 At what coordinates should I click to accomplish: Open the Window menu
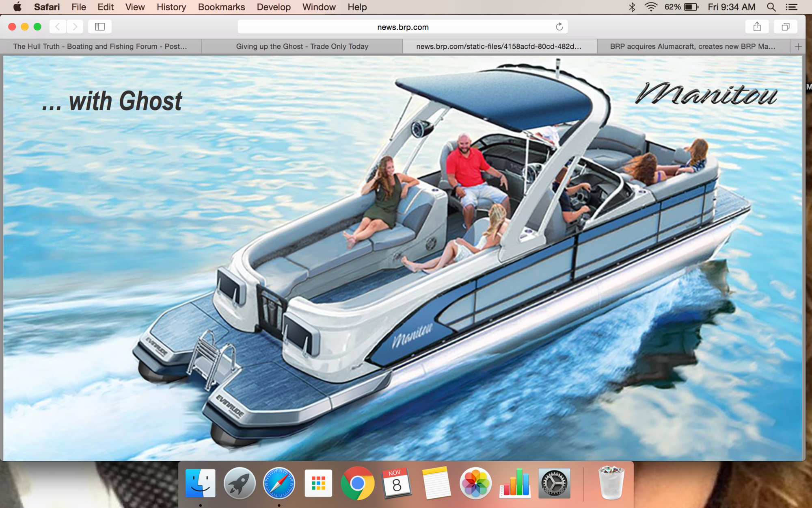coord(319,7)
